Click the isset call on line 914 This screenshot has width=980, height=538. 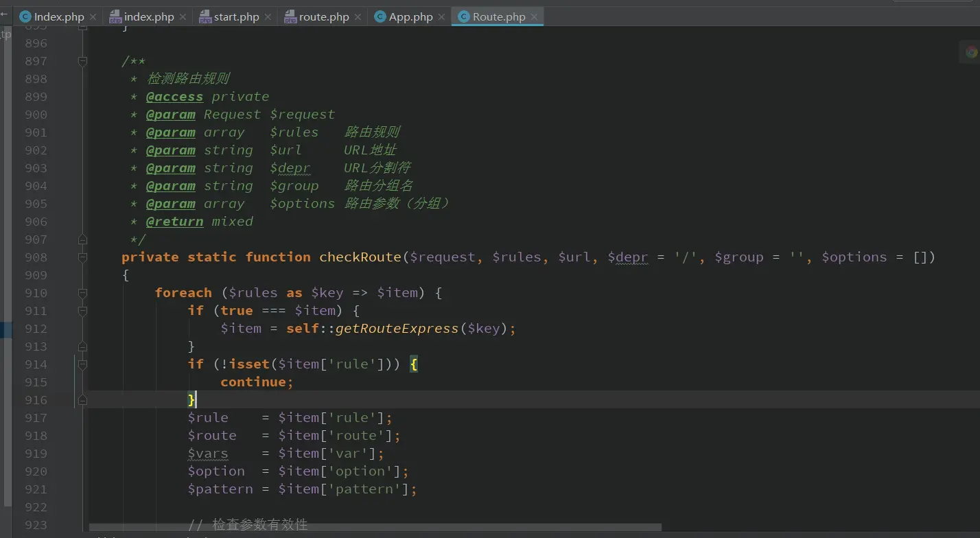click(x=249, y=364)
